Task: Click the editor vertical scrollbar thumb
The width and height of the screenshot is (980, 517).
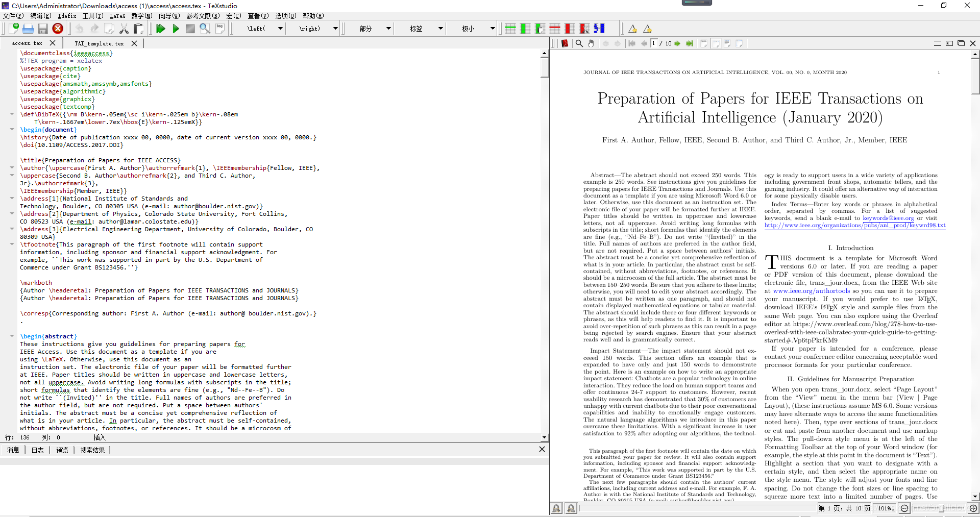Action: 544,67
